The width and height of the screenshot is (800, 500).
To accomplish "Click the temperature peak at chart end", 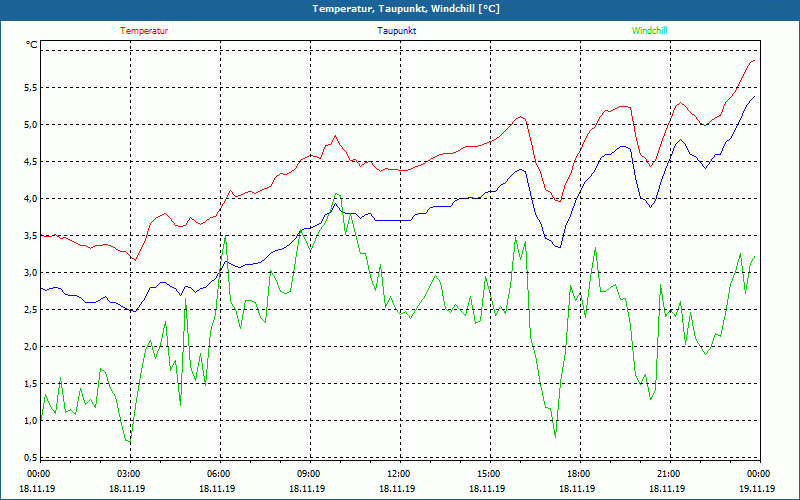I will click(x=754, y=61).
